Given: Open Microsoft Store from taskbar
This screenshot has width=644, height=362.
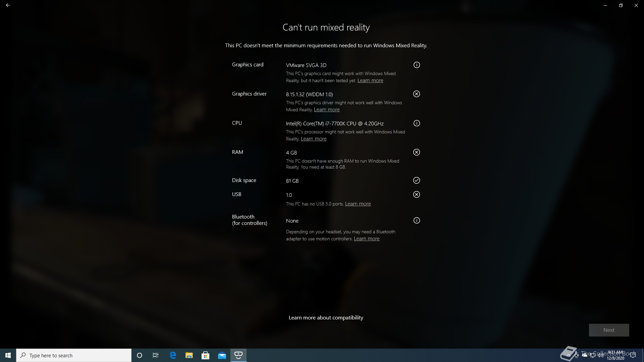Looking at the screenshot, I should pos(206,355).
